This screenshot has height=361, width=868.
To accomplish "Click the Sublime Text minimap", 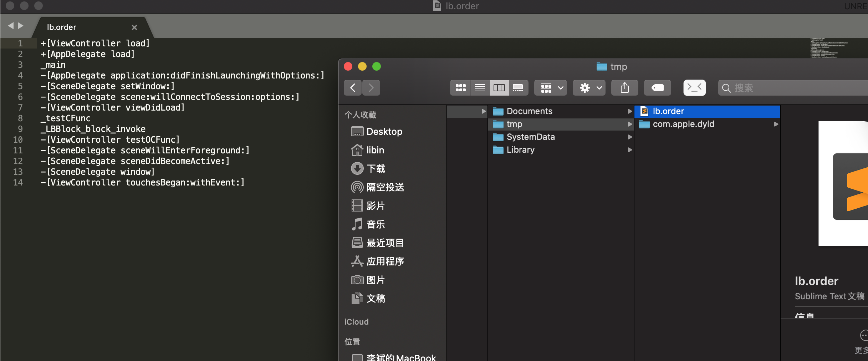I will (830, 47).
